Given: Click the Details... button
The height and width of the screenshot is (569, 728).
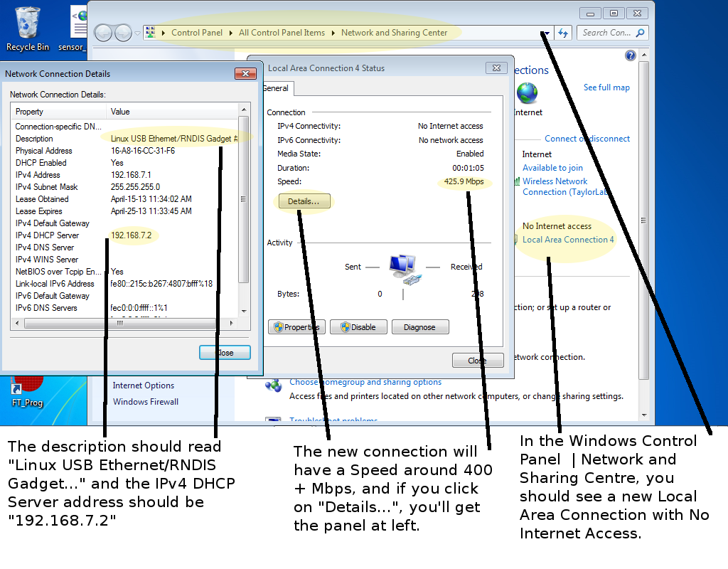Looking at the screenshot, I should (x=304, y=201).
